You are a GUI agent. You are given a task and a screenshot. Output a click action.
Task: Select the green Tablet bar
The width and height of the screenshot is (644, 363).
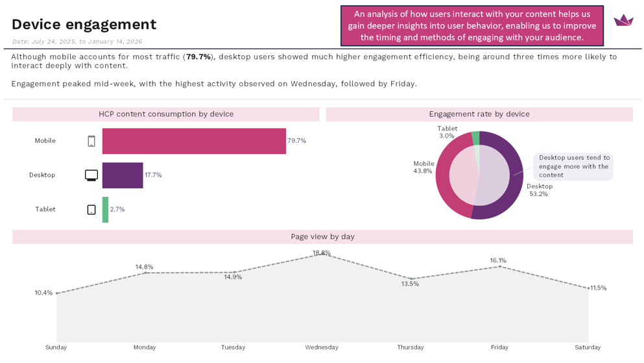tap(105, 210)
